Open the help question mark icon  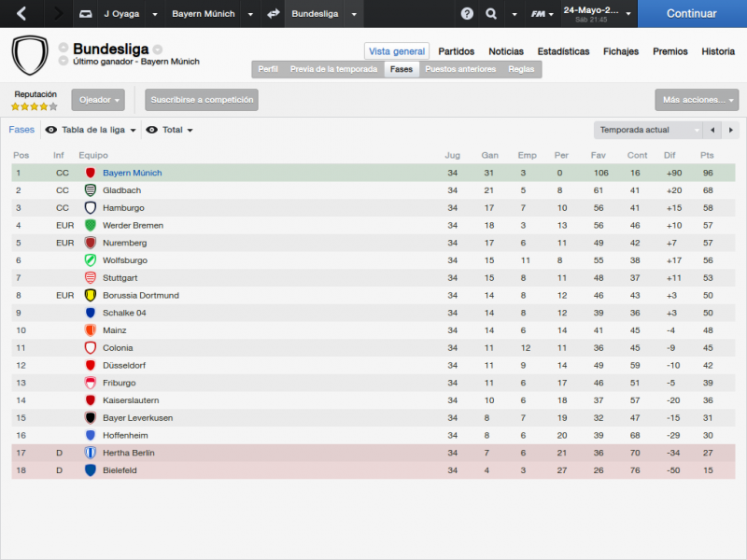pyautogui.click(x=467, y=14)
